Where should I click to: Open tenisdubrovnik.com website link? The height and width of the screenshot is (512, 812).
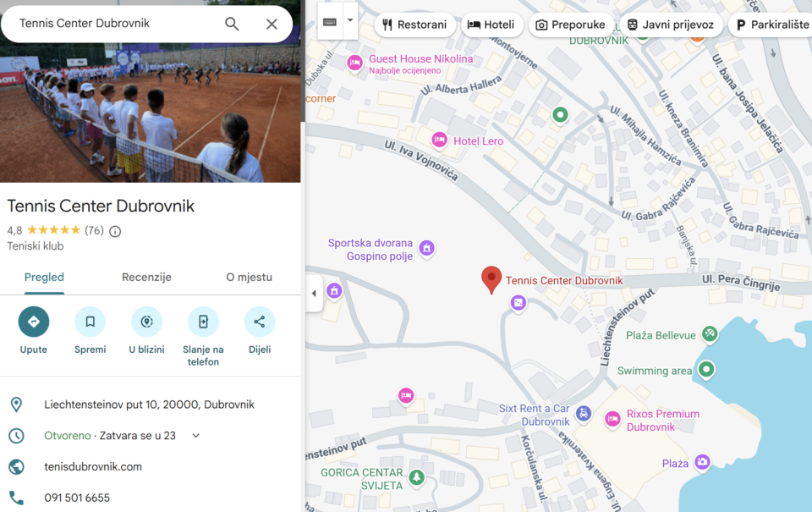(93, 466)
